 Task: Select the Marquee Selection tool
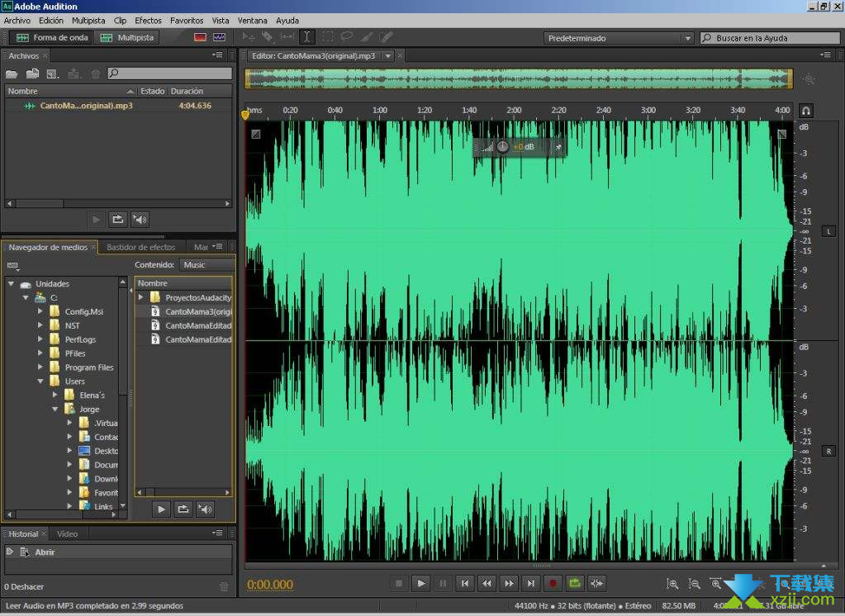[328, 36]
